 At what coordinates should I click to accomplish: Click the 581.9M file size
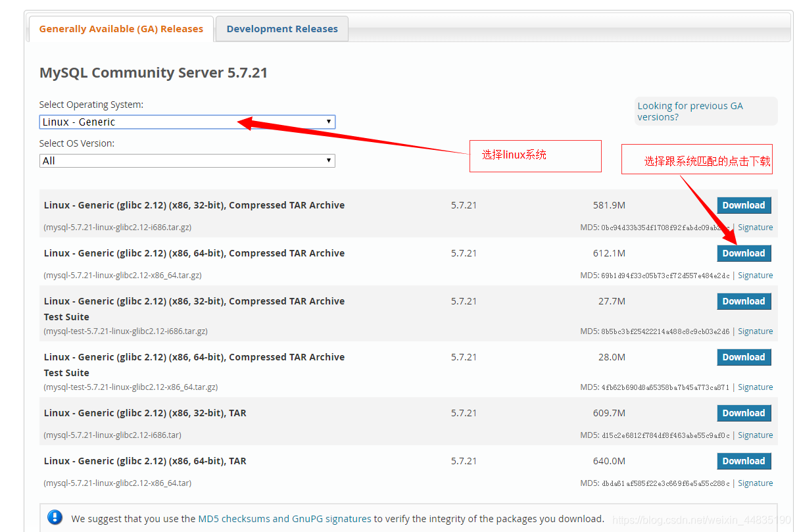coord(609,205)
